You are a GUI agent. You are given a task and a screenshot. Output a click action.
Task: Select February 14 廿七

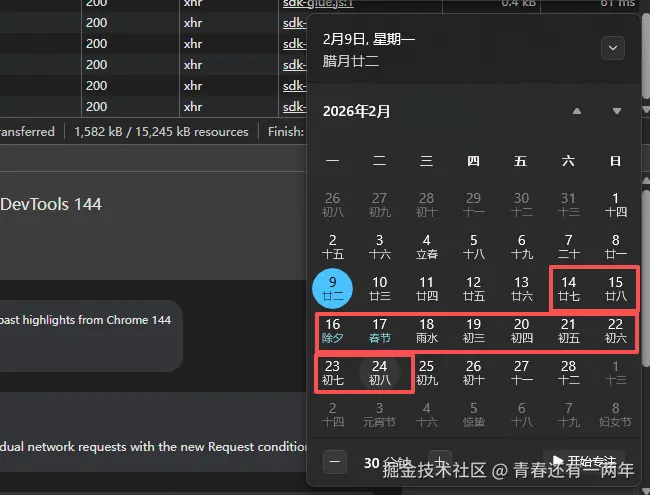coord(568,289)
